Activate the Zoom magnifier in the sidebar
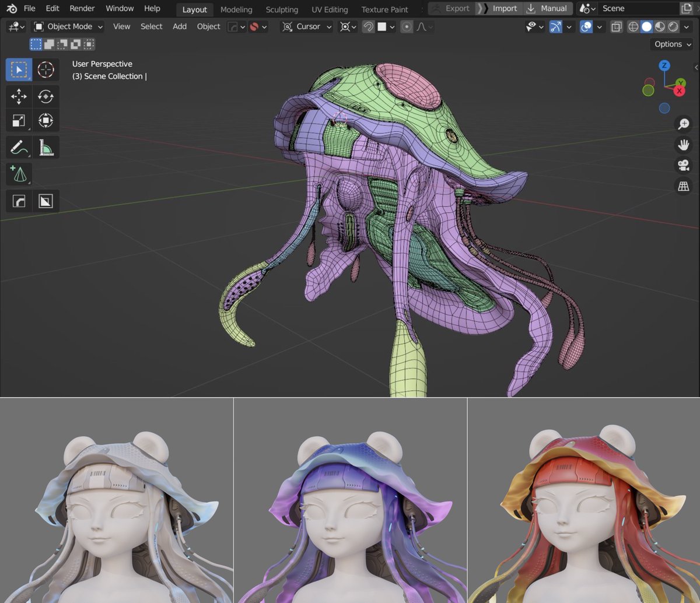 click(684, 124)
